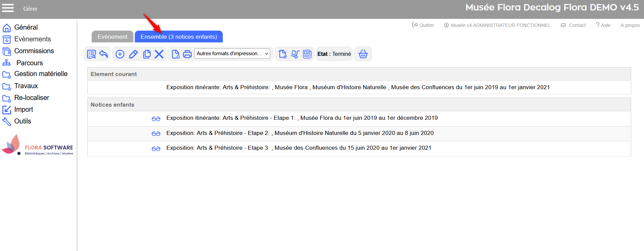The height and width of the screenshot is (251, 644).
Task: Open the Aide help link
Action: pos(603,25)
